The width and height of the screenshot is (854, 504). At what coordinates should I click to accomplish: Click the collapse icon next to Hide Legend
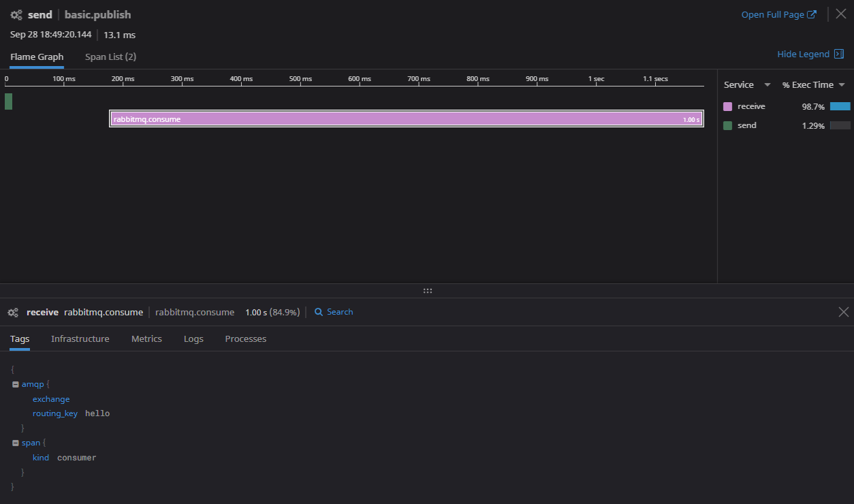click(839, 53)
